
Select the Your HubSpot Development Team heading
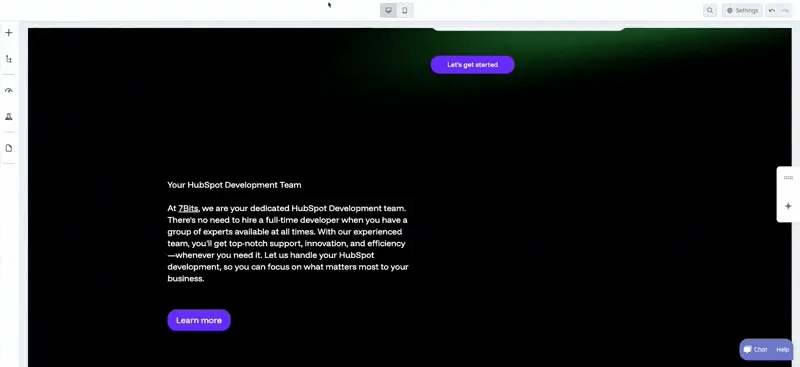point(234,185)
